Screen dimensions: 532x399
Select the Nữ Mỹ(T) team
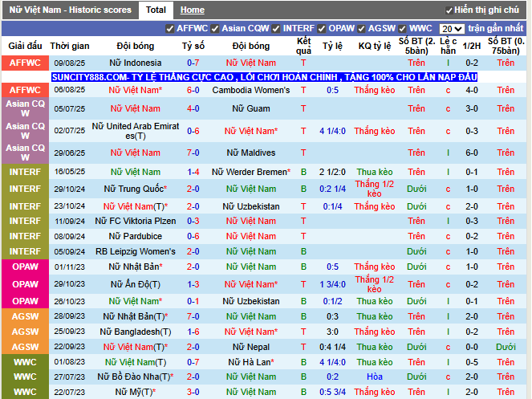pyautogui.click(x=135, y=392)
